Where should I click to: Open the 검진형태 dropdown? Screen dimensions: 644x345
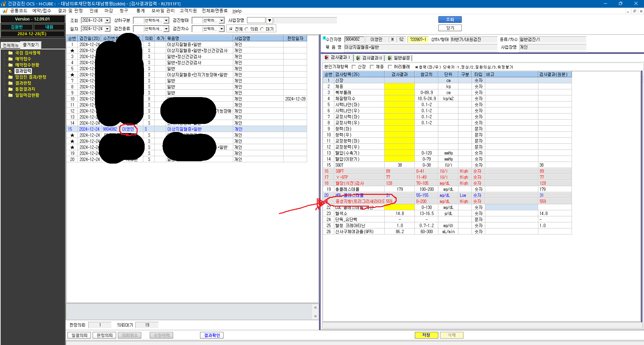(x=221, y=20)
